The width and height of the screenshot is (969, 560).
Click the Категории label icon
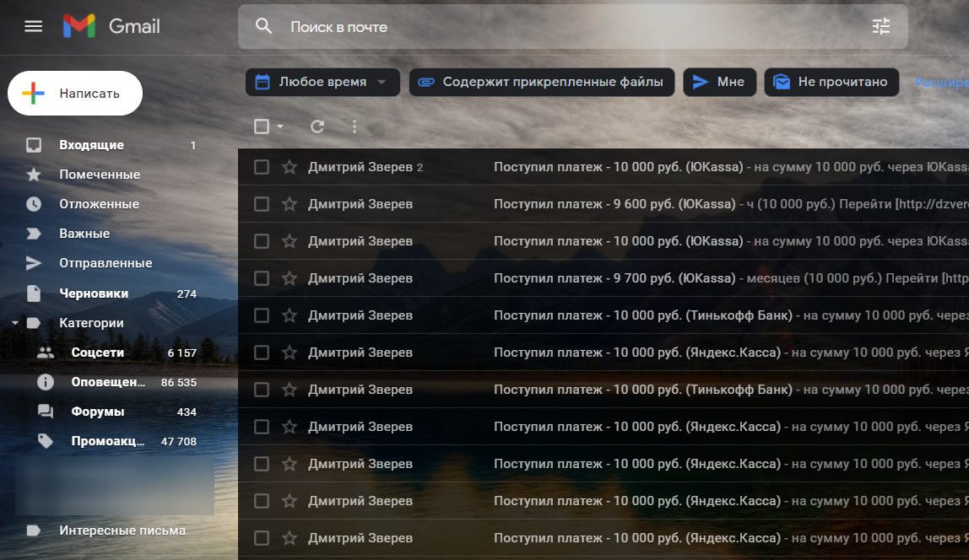(x=34, y=323)
